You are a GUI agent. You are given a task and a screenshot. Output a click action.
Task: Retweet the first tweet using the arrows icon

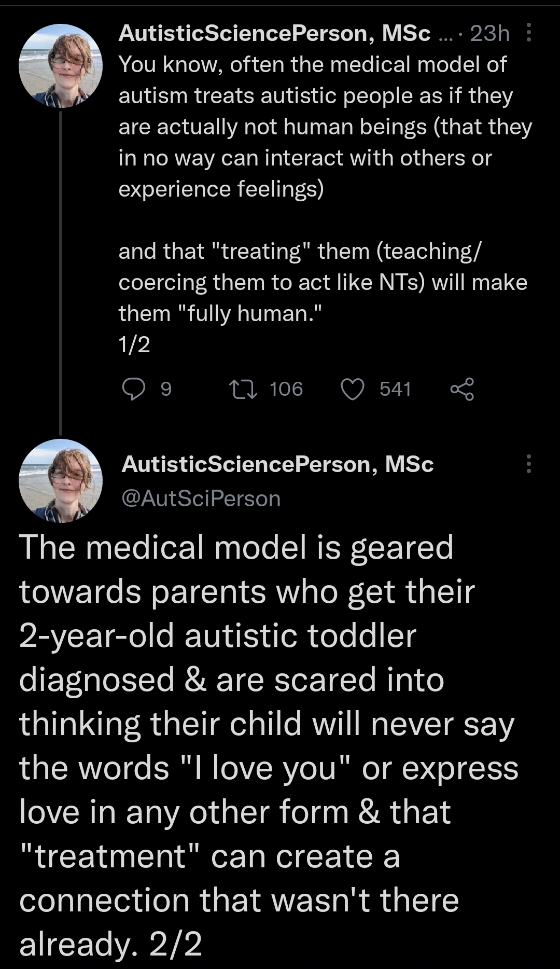(x=244, y=389)
